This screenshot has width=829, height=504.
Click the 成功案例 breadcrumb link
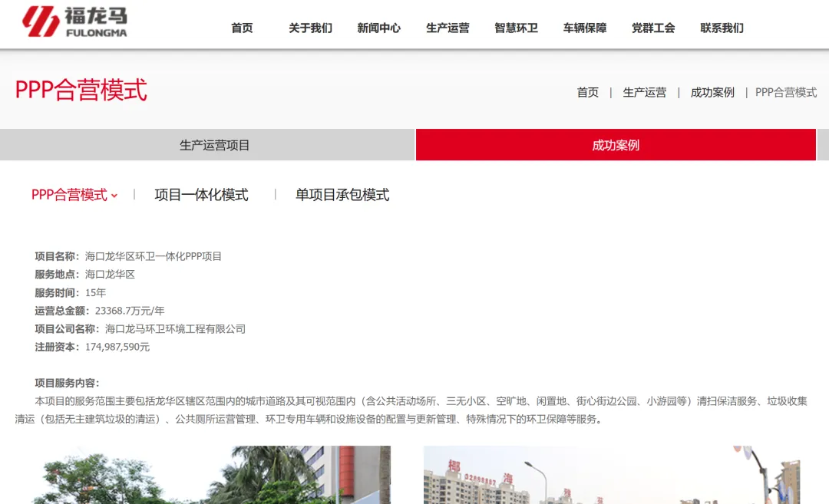(712, 92)
